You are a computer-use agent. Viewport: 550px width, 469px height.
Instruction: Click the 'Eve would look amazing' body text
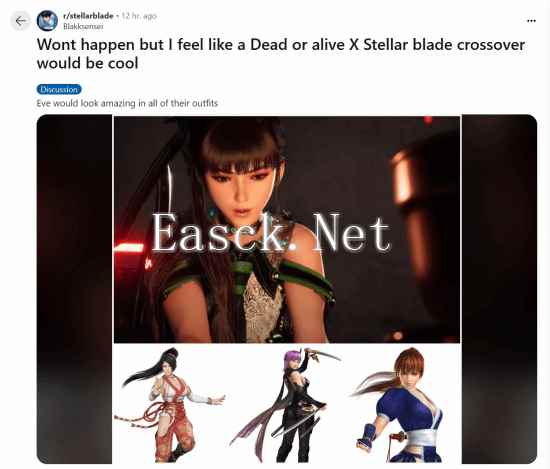coord(127,103)
